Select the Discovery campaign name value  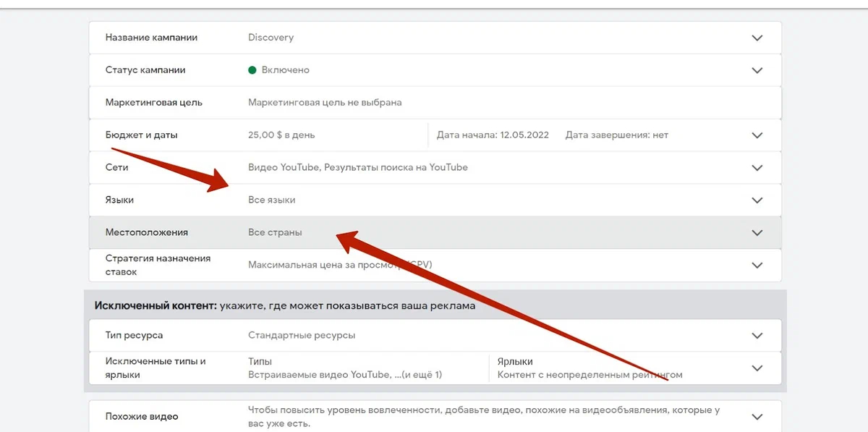point(271,38)
